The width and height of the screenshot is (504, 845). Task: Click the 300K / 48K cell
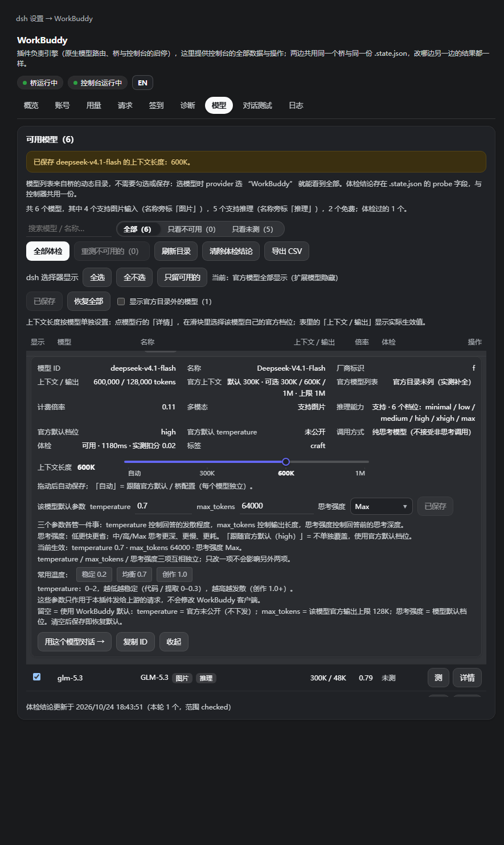pyautogui.click(x=328, y=678)
